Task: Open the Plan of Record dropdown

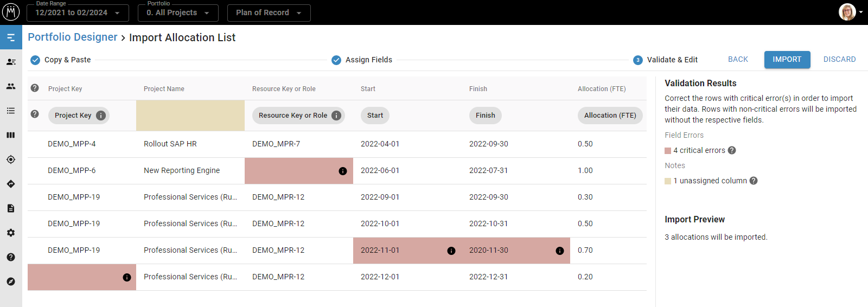Action: pos(269,12)
